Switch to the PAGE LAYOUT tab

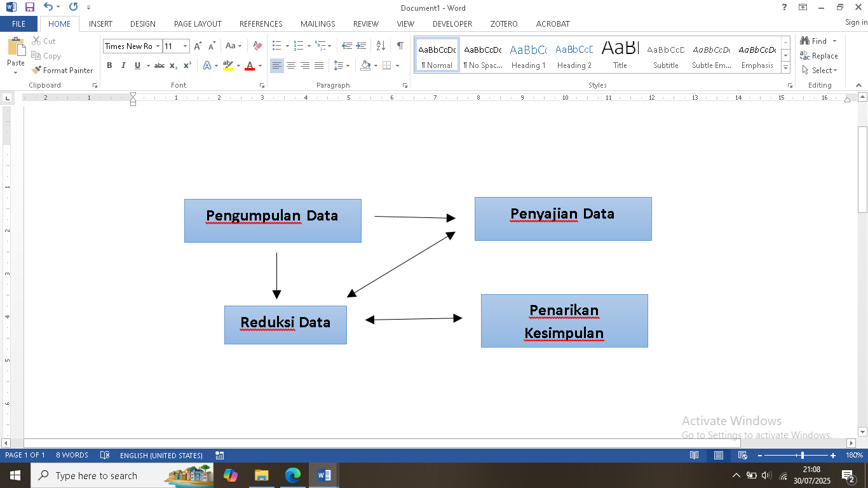click(198, 24)
